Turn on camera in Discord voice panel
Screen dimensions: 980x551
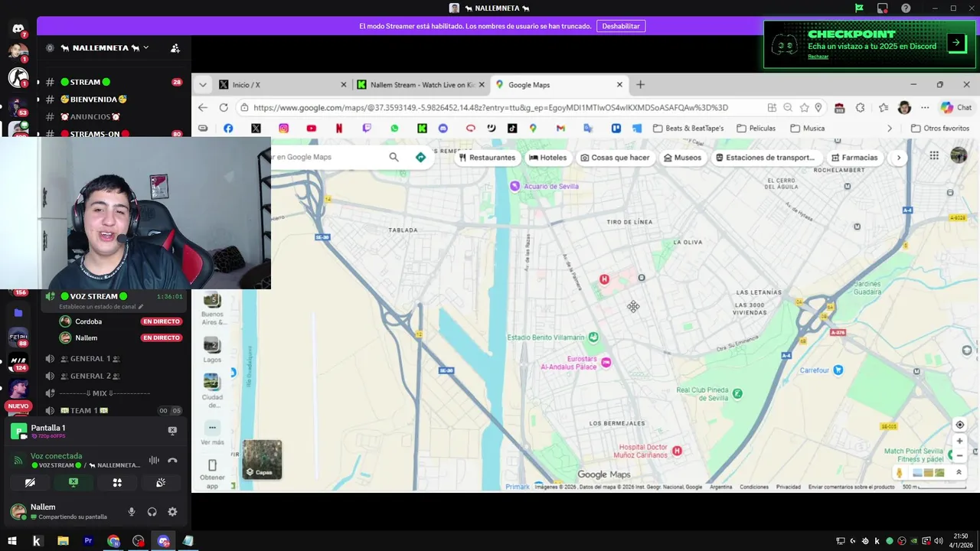30,483
